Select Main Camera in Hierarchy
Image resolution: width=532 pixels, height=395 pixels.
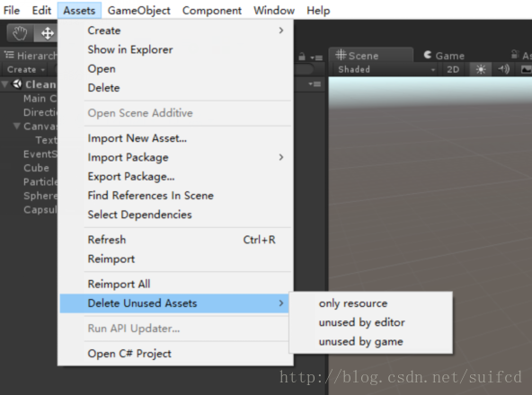coord(40,99)
